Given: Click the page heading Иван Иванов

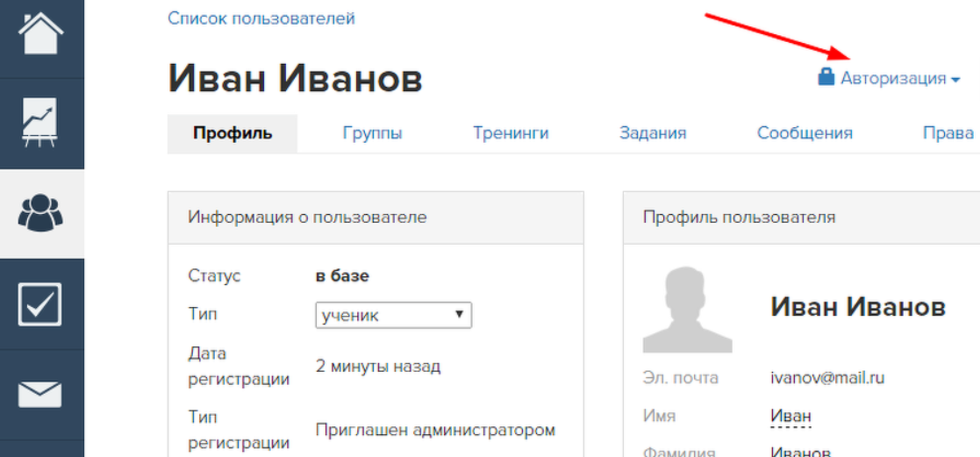Looking at the screenshot, I should pyautogui.click(x=295, y=79).
